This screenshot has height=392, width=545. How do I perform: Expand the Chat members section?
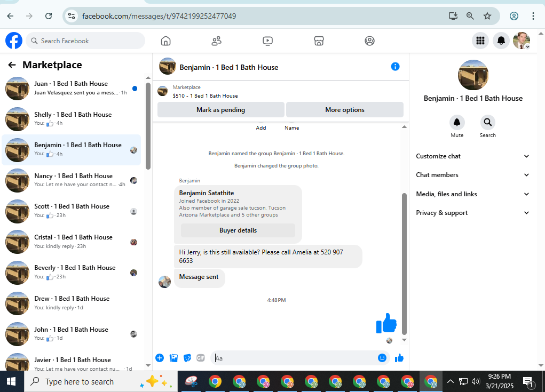[473, 175]
